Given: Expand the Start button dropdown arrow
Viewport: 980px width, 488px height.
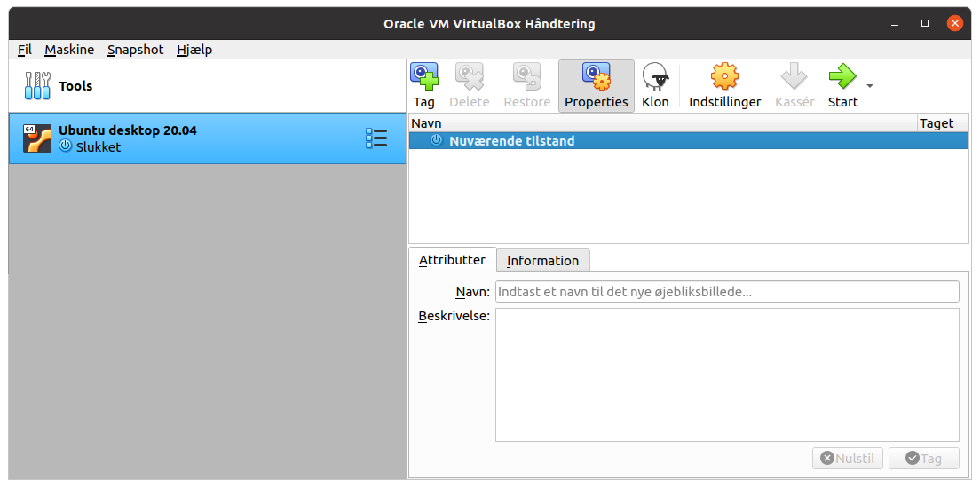Looking at the screenshot, I should coord(869,86).
